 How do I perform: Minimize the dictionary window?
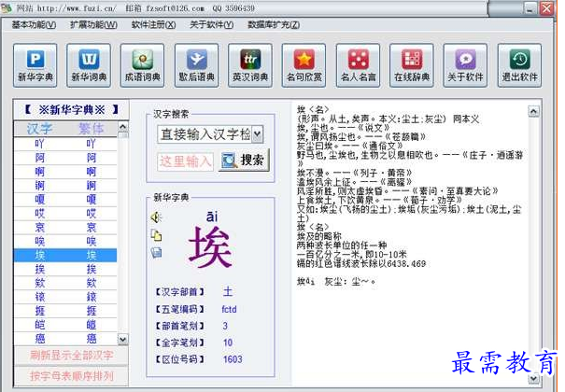[x=530, y=8]
